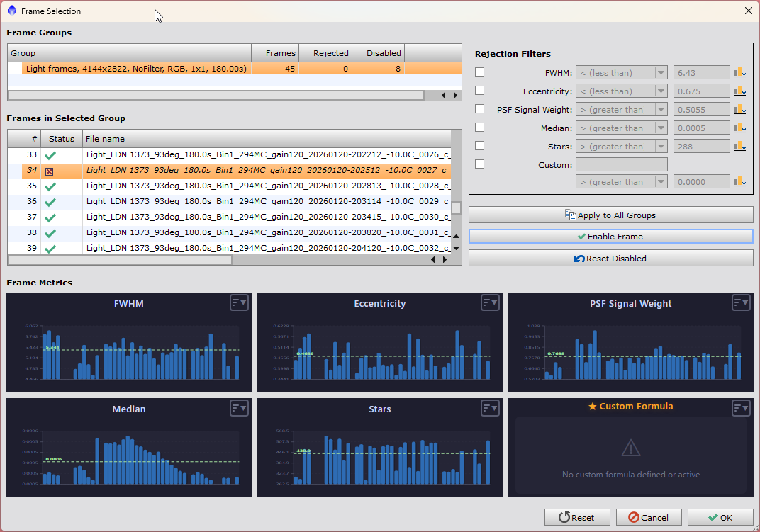Image resolution: width=760 pixels, height=532 pixels.
Task: Click rejected status icon on frame 34
Action: [50, 171]
